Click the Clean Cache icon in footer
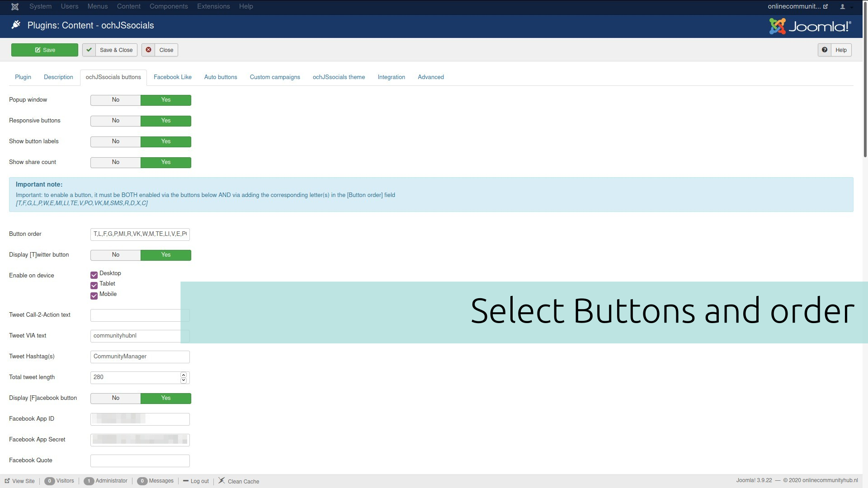Image resolution: width=868 pixels, height=488 pixels. pos(222,481)
